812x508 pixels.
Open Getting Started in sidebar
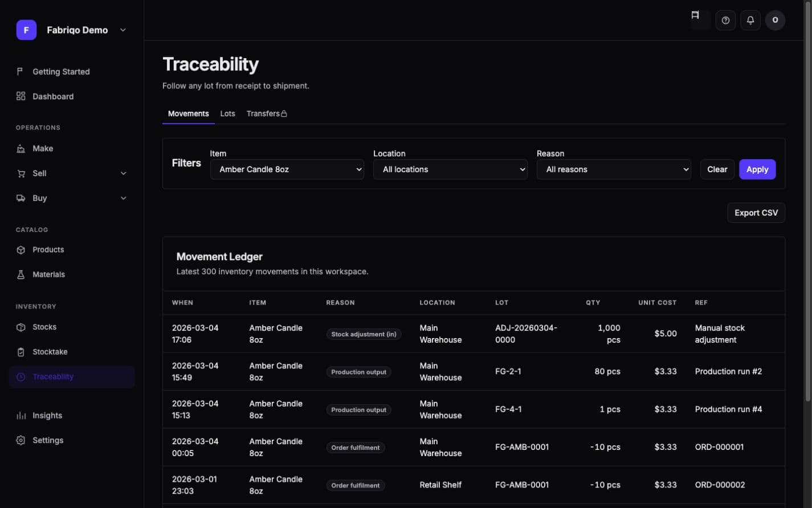click(x=72, y=71)
